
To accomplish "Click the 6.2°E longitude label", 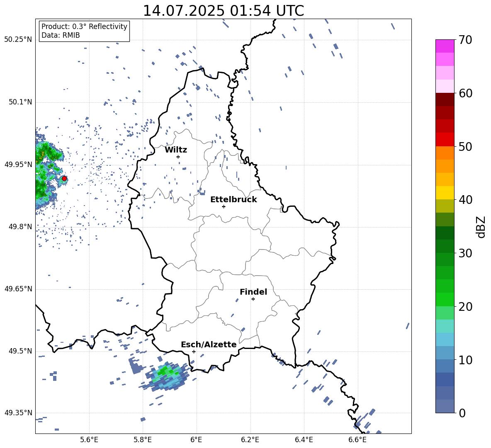I will click(x=250, y=440).
